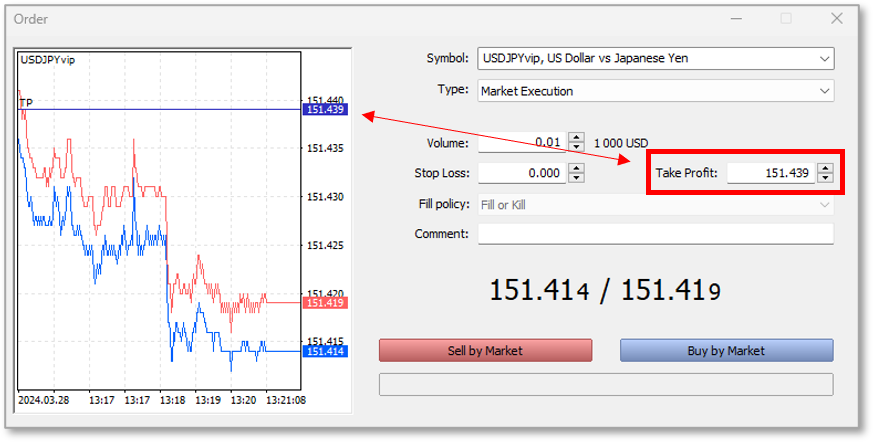Click the Buy by Market button
The image size is (873, 442).
[x=727, y=351]
